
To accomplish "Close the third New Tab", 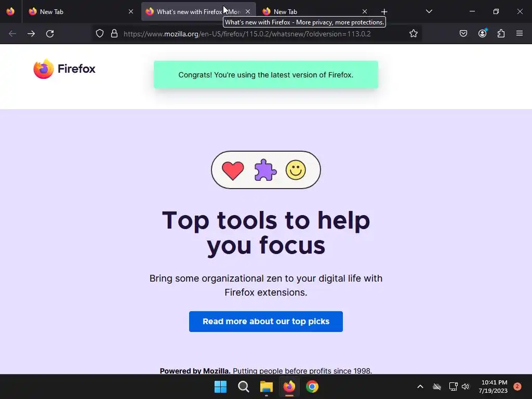I will coord(365,11).
